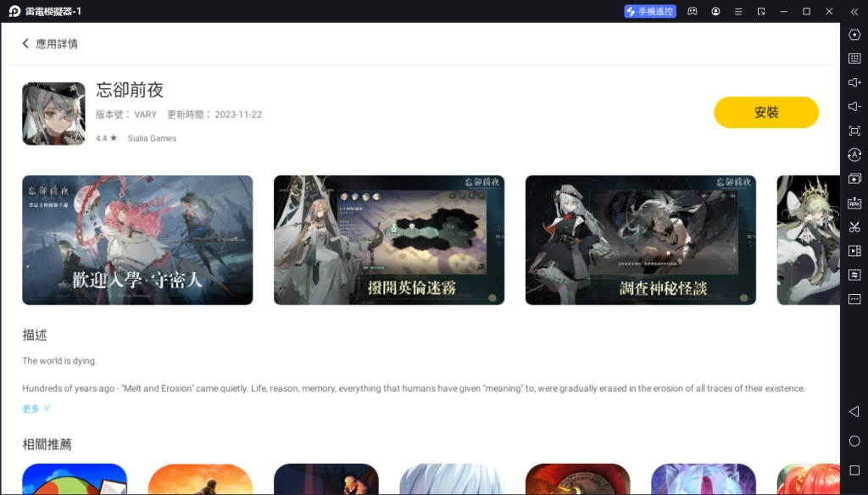The width and height of the screenshot is (868, 495).
Task: Show more tools via ellipsis icon in sidebar
Action: [x=854, y=299]
